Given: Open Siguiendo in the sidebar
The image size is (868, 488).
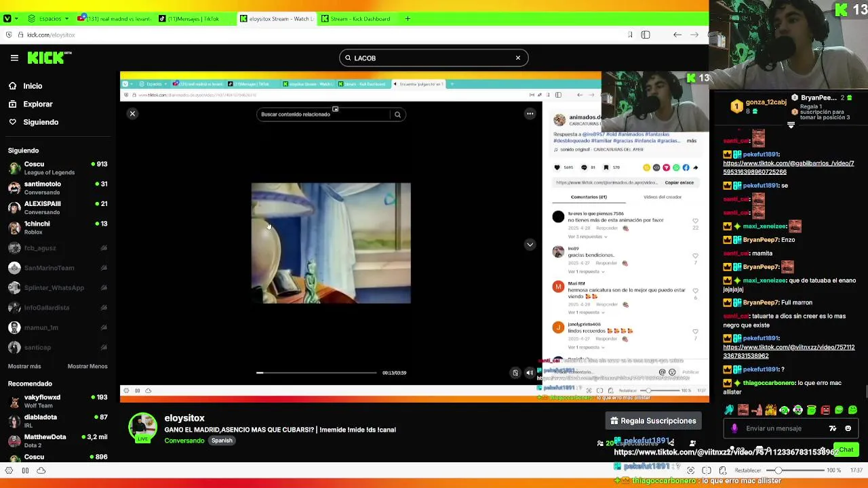Looking at the screenshot, I should pos(33,122).
